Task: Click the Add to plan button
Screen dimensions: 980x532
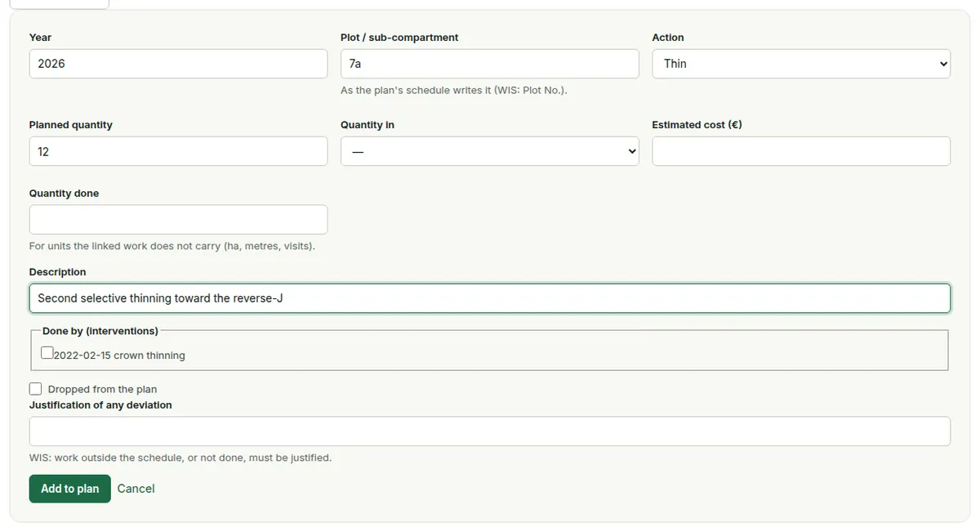Action: (70, 489)
